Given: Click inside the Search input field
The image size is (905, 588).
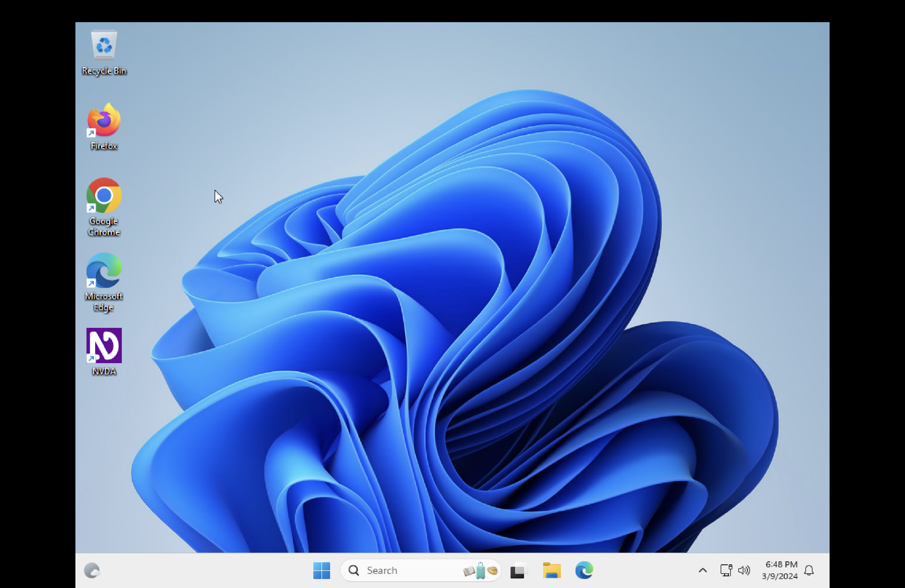Looking at the screenshot, I should pos(403,570).
